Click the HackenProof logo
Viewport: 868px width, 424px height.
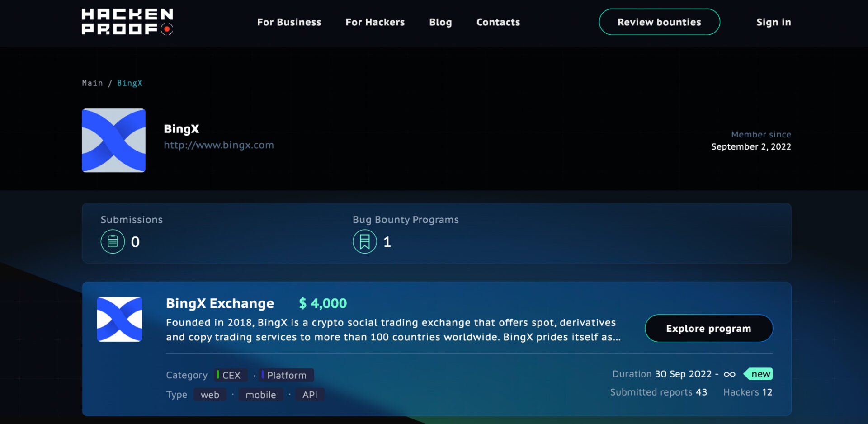pos(127,22)
